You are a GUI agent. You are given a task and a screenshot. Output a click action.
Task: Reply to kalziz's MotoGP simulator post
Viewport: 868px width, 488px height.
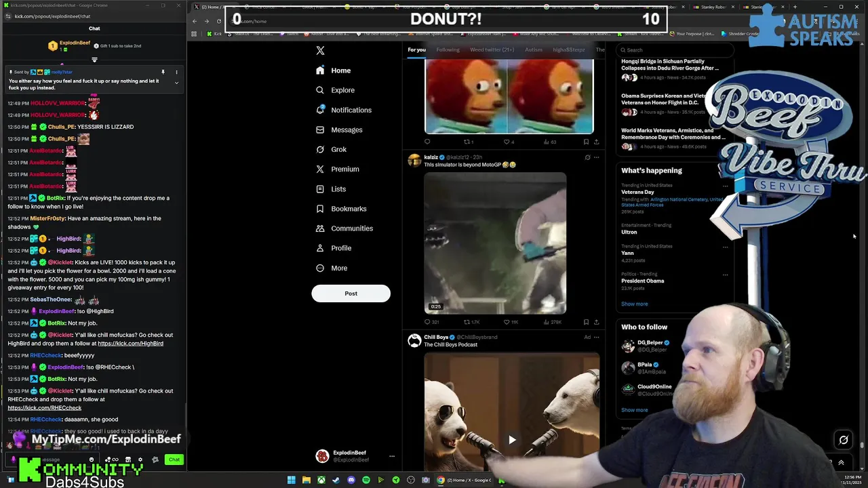point(431,322)
